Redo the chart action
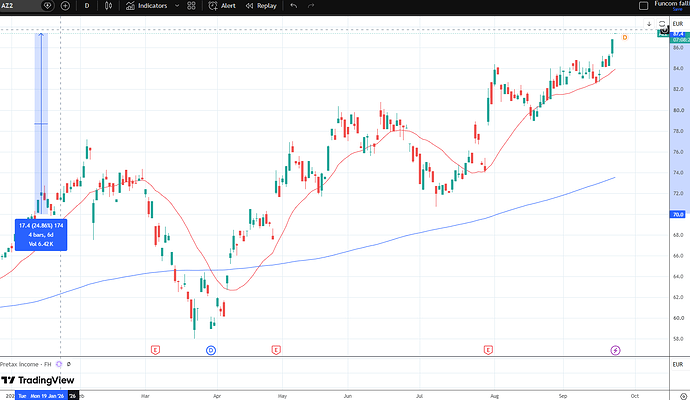The image size is (690, 400). click(311, 6)
